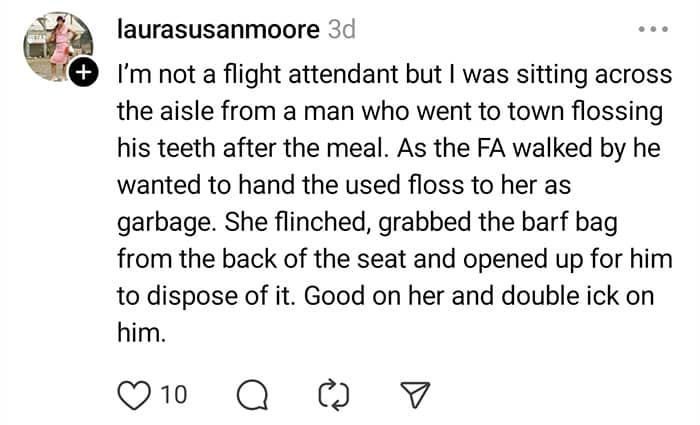Repost using the circular arrows icon
700x425 pixels.
[330, 395]
